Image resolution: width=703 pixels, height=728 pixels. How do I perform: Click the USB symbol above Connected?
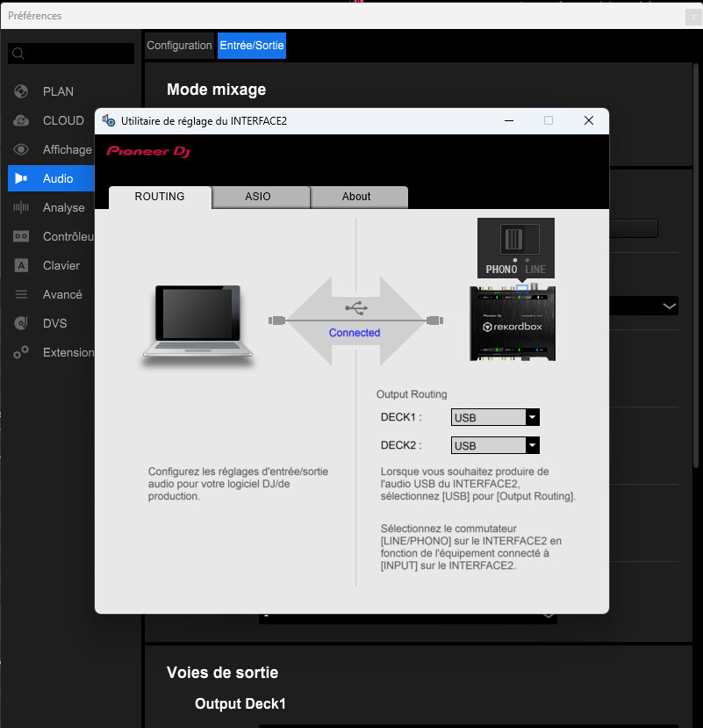tap(356, 308)
